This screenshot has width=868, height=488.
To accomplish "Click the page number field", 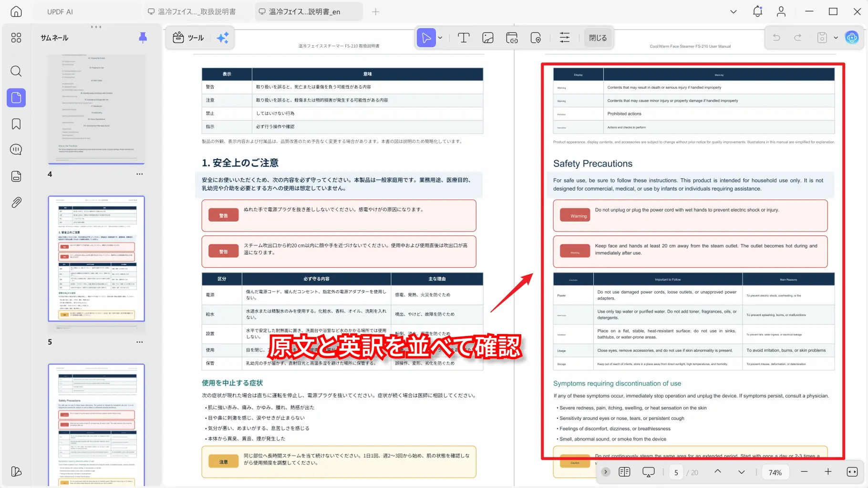I will pos(676,472).
